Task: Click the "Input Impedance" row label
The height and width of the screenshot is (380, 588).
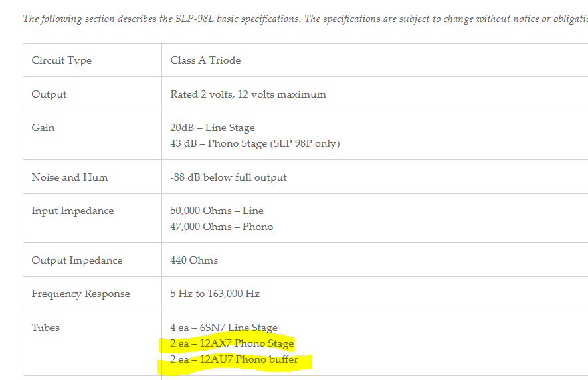Action: click(72, 211)
